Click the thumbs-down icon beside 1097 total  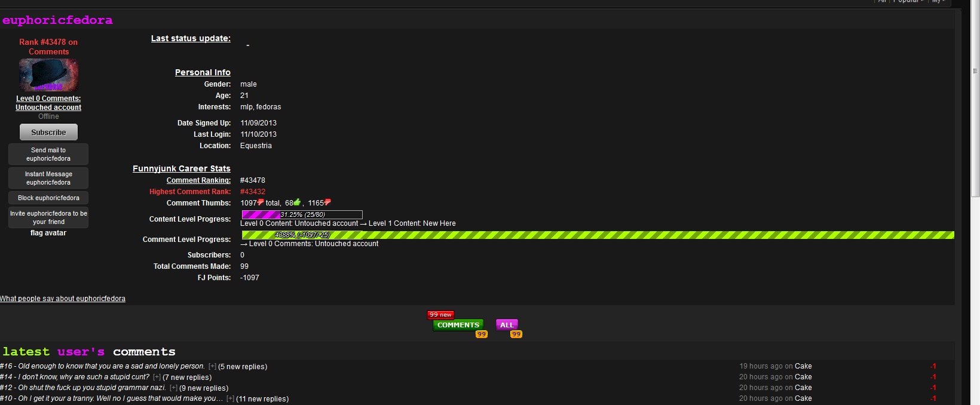[x=261, y=202]
